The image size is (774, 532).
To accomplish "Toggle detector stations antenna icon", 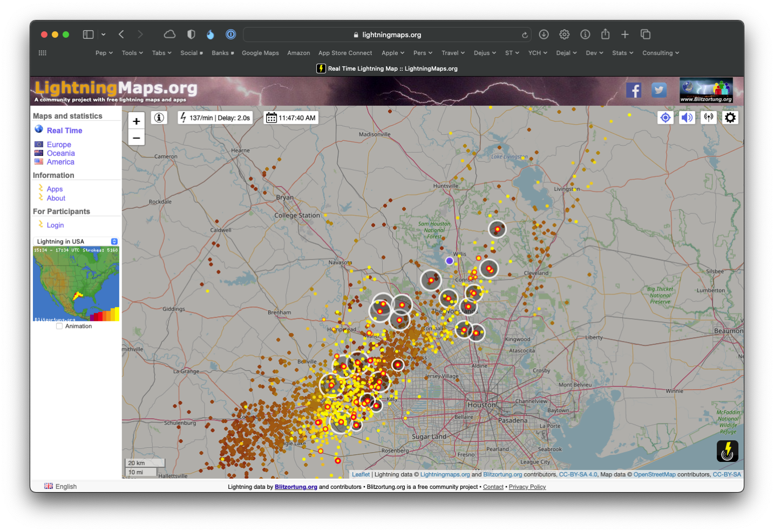I will [709, 118].
